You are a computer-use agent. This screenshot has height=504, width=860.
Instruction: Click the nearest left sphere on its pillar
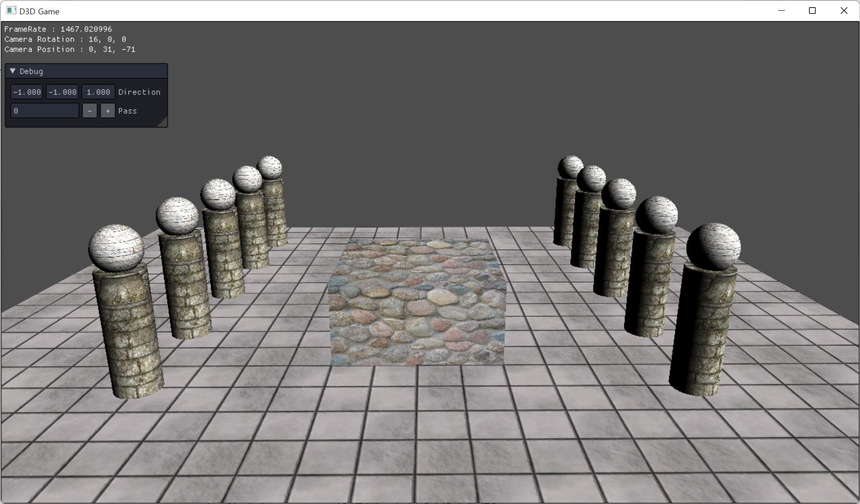tap(116, 248)
